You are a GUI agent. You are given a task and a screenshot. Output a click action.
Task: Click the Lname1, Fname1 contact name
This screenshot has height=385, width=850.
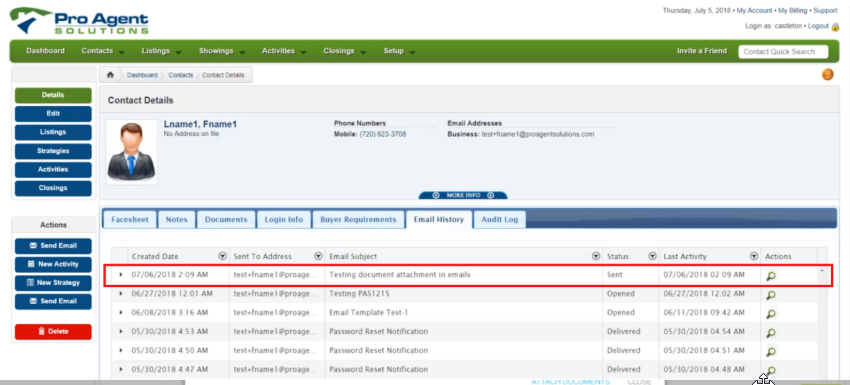(x=200, y=125)
